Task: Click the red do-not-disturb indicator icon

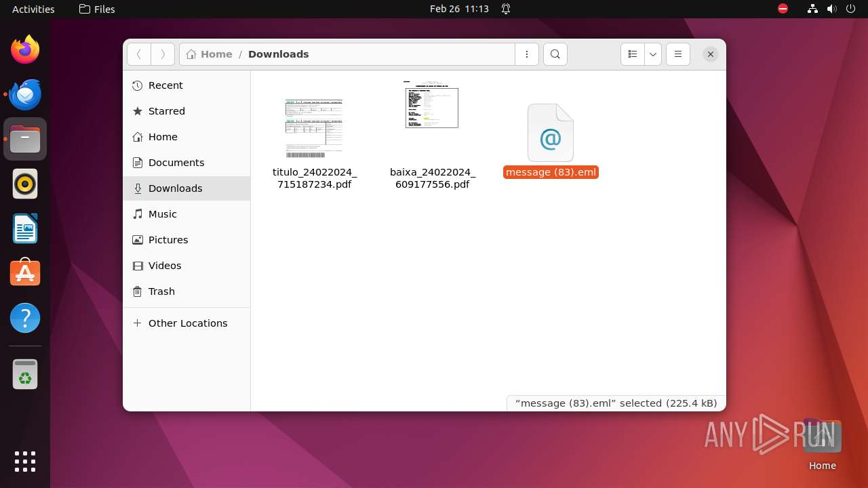Action: [x=783, y=9]
